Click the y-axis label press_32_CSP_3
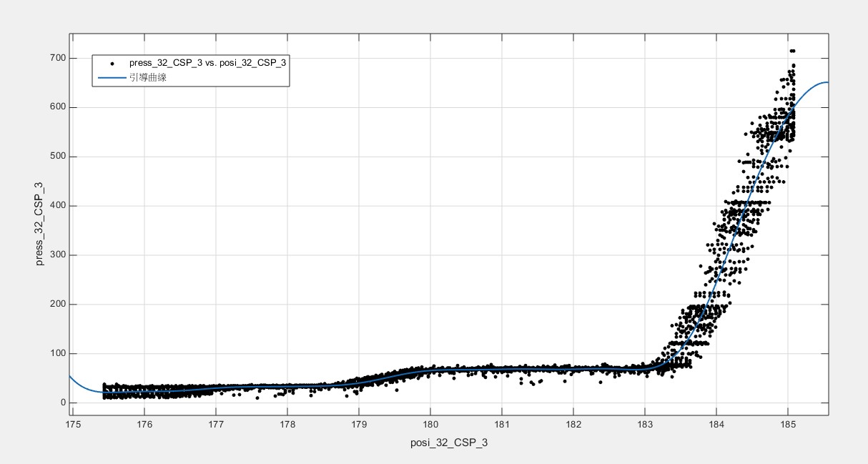Screen dimensions: 868x464 41,224
